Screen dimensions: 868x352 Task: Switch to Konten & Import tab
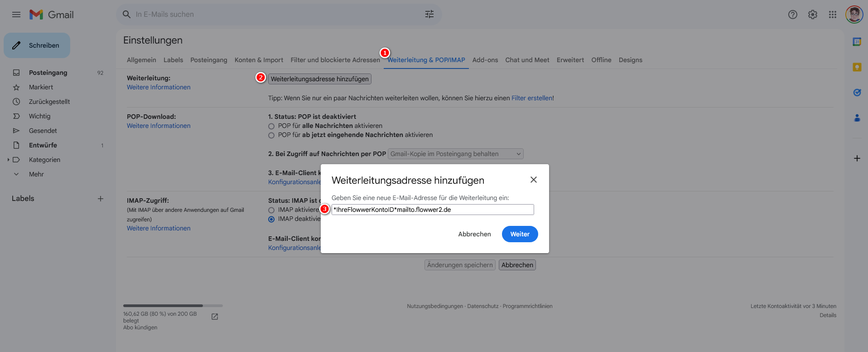click(x=259, y=60)
